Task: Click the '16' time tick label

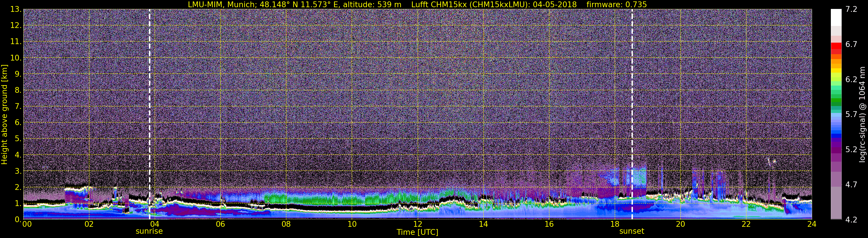Action: point(549,224)
